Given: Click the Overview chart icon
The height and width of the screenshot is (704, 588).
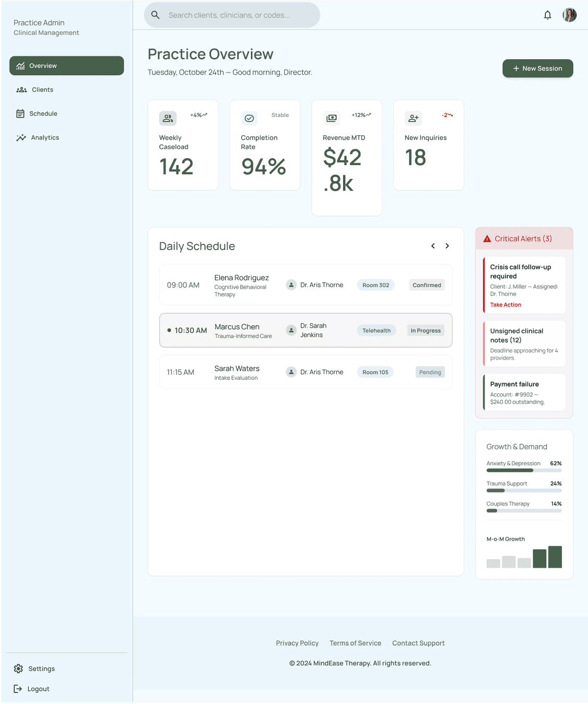Looking at the screenshot, I should click(20, 66).
